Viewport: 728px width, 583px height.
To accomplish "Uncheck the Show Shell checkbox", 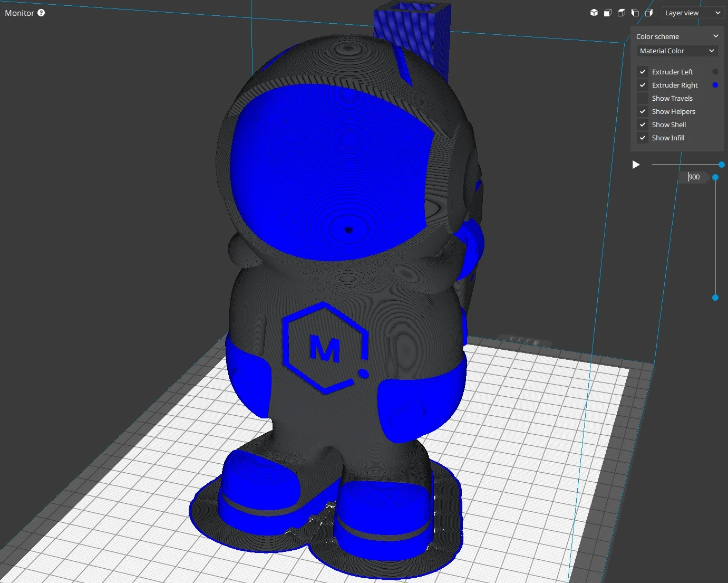I will point(643,125).
